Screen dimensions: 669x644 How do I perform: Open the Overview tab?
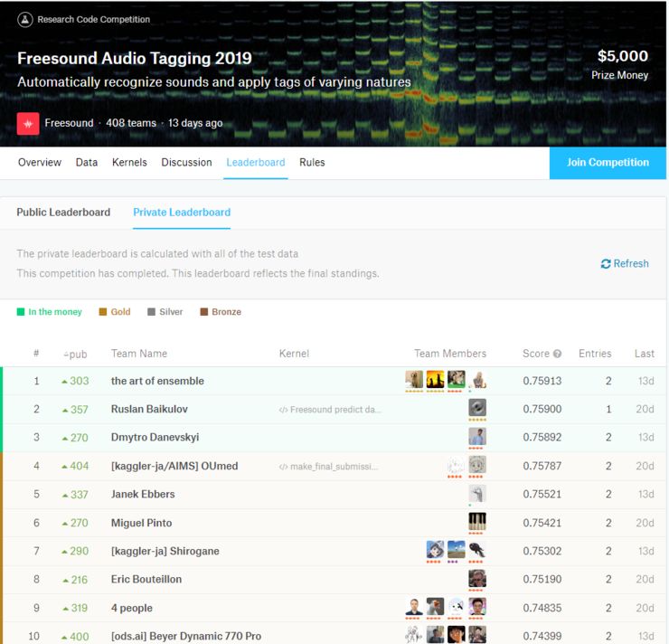(40, 162)
